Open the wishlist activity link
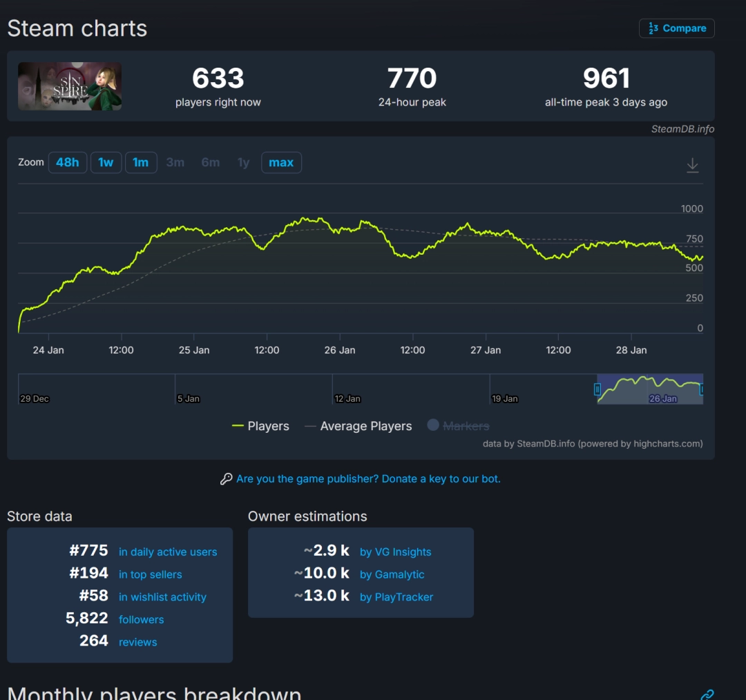746x700 pixels. (x=162, y=596)
